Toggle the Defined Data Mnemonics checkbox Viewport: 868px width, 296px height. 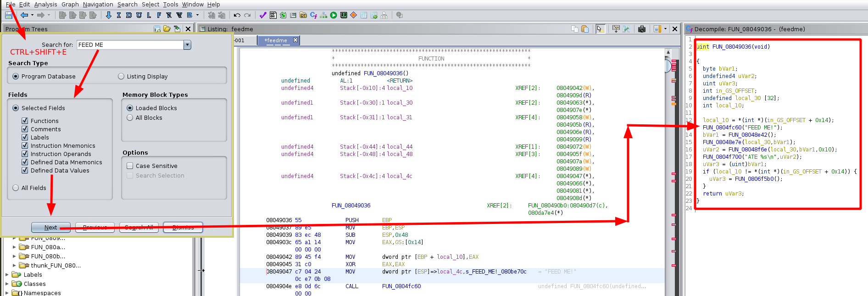point(25,162)
